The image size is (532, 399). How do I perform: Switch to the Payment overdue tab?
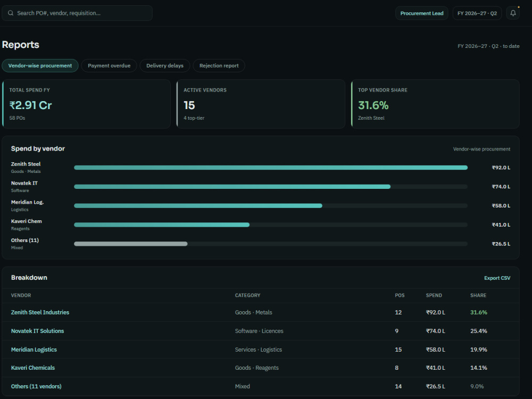[109, 65]
